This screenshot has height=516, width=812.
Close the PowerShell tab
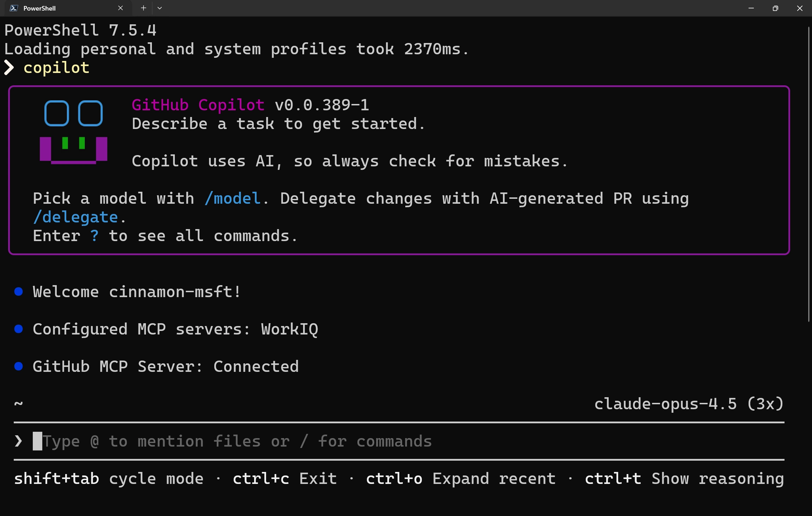[x=120, y=8]
